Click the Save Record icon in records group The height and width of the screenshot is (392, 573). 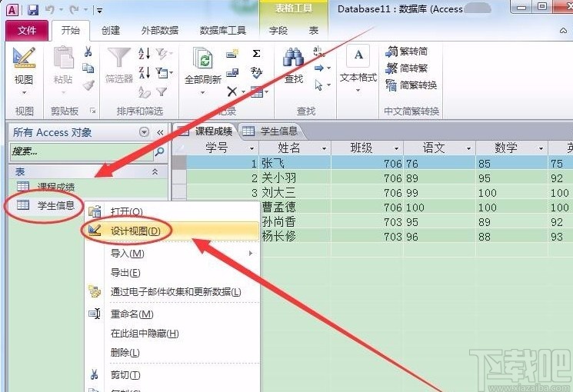pyautogui.click(x=232, y=73)
